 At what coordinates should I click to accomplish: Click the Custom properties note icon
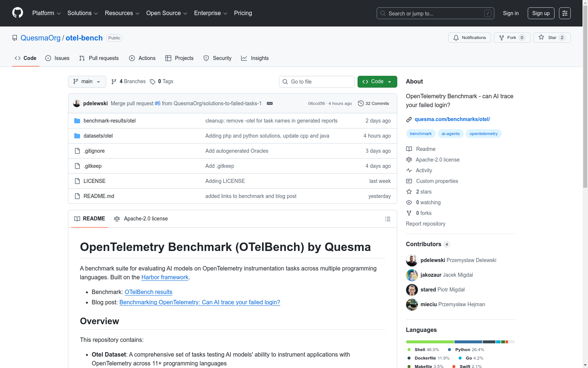point(409,181)
